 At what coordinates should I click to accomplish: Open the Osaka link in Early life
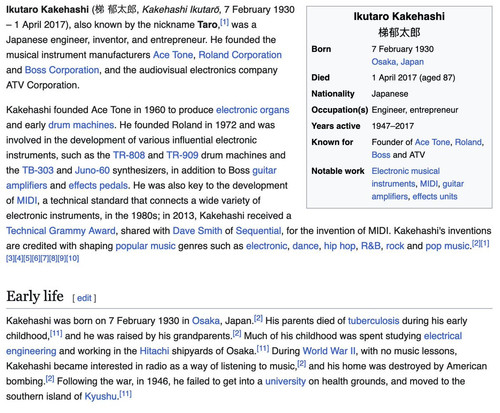pos(206,321)
